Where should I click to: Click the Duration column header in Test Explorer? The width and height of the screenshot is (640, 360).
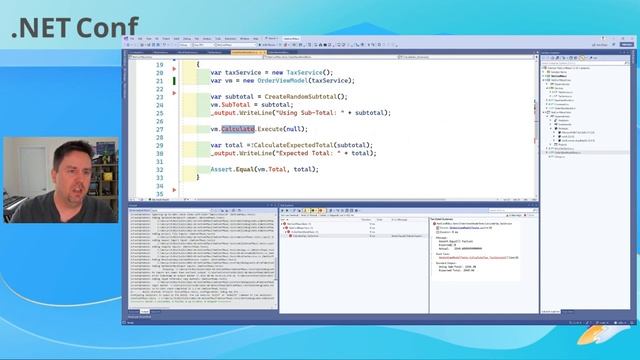coord(366,220)
